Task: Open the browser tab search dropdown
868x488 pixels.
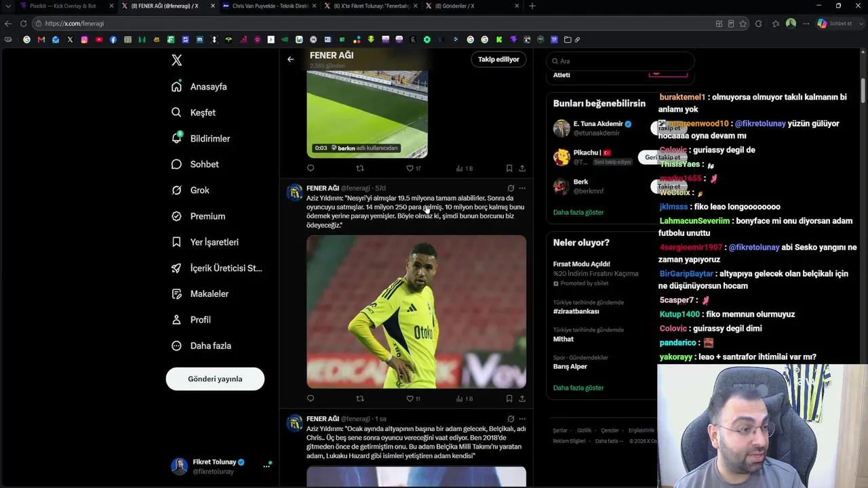Action: point(7,6)
